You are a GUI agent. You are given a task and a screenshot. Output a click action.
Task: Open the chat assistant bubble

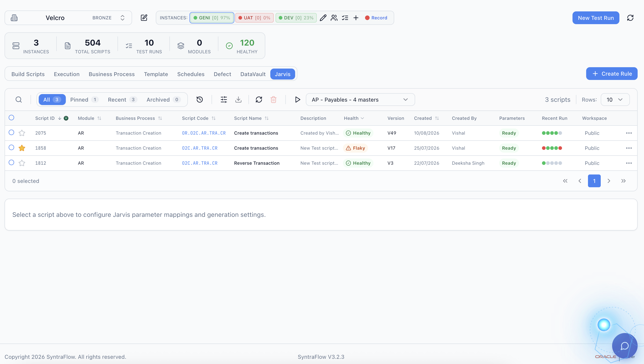click(x=624, y=346)
